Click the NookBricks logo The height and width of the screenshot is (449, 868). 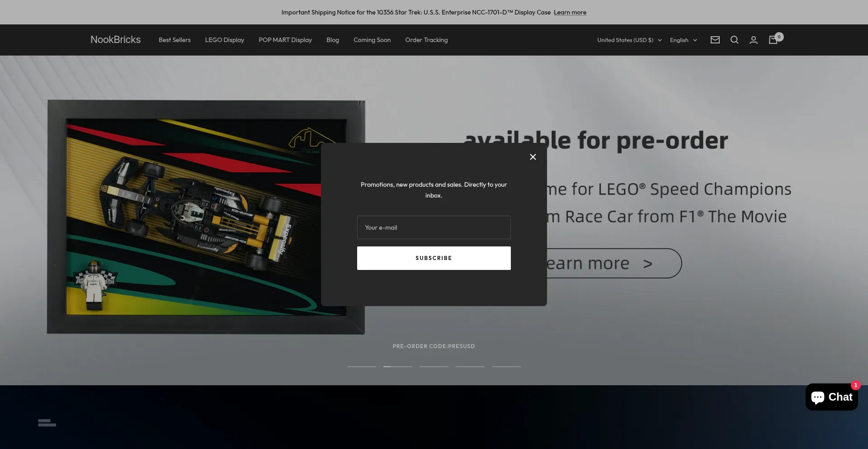point(115,40)
